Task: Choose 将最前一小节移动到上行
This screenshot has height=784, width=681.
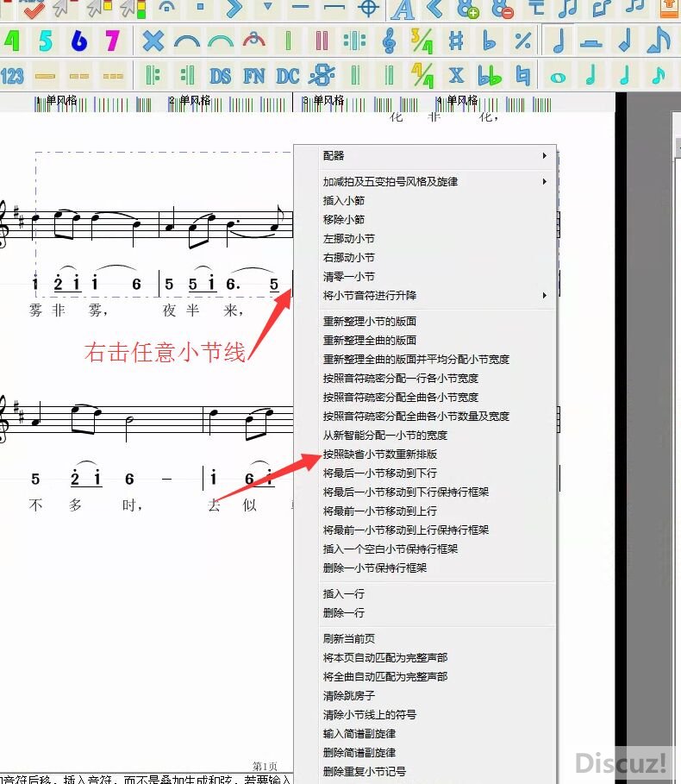Action: pyautogui.click(x=380, y=511)
